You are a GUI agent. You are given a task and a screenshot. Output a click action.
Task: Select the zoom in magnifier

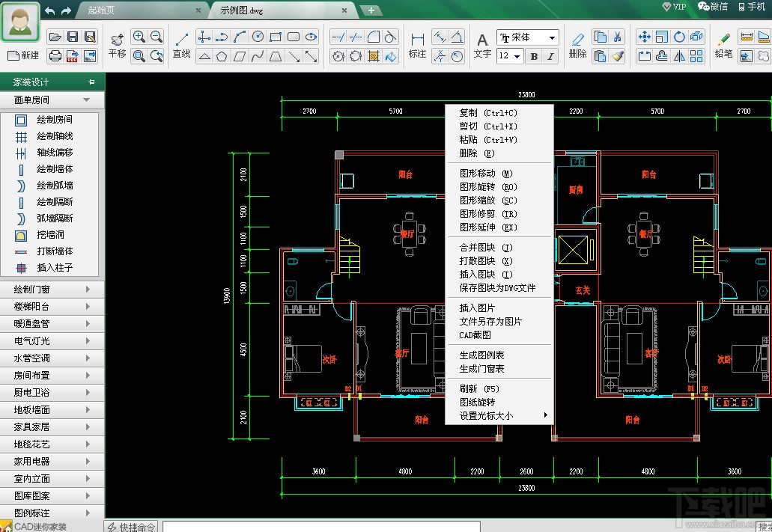click(x=139, y=37)
